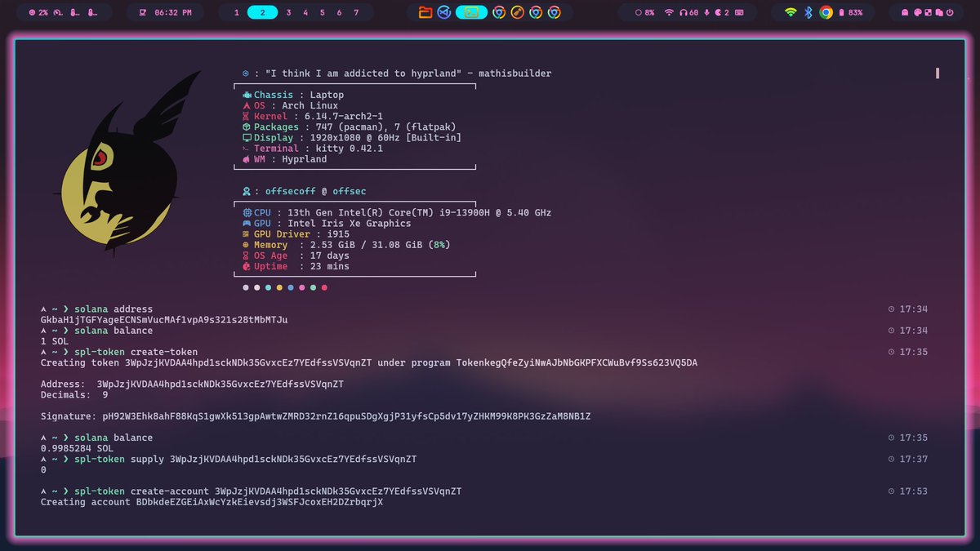Click the Kernel 6.14.7-arch2-1 line
The height and width of the screenshot is (551, 980).
pos(313,117)
